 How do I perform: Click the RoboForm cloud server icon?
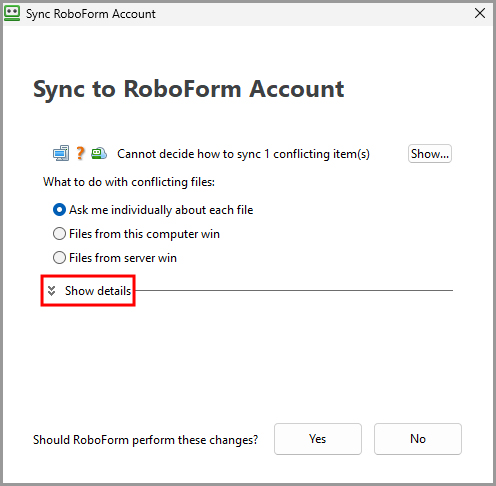[99, 153]
